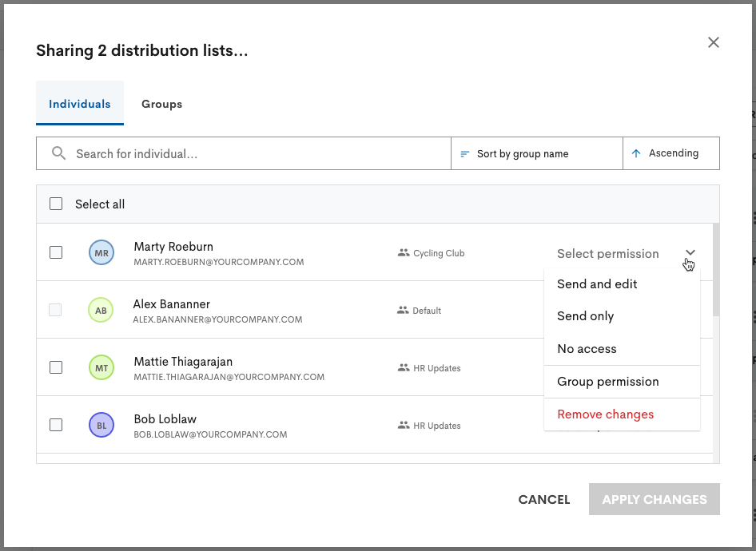Select Bob Loblaw's checkbox
The image size is (756, 551).
coord(56,425)
